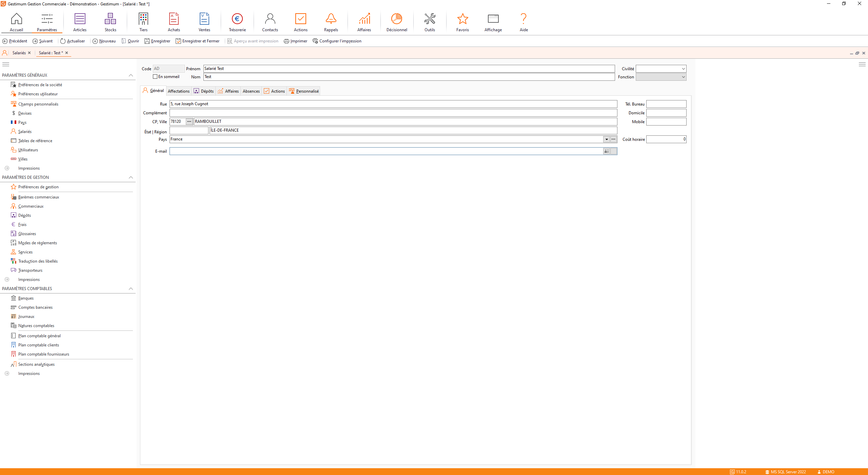This screenshot has height=475, width=868.
Task: Expand Impressions under Paramètres généraux
Action: (x=7, y=168)
